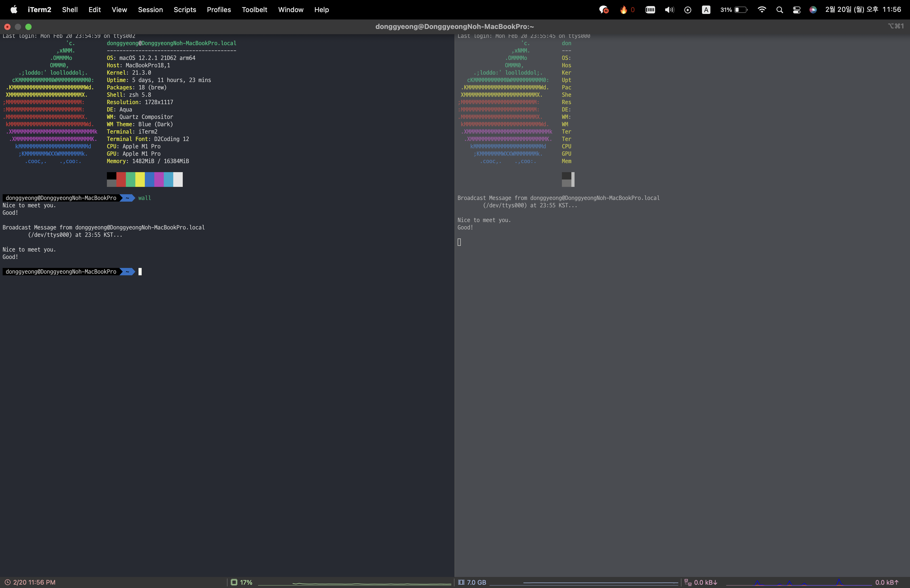910x588 pixels.
Task: Click the date and time display
Action: tap(863, 9)
